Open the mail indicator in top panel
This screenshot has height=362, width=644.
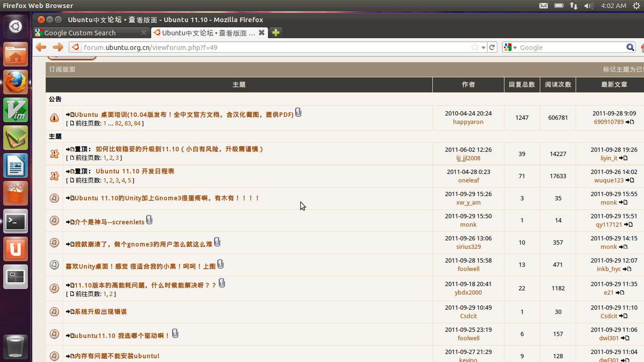(x=544, y=6)
